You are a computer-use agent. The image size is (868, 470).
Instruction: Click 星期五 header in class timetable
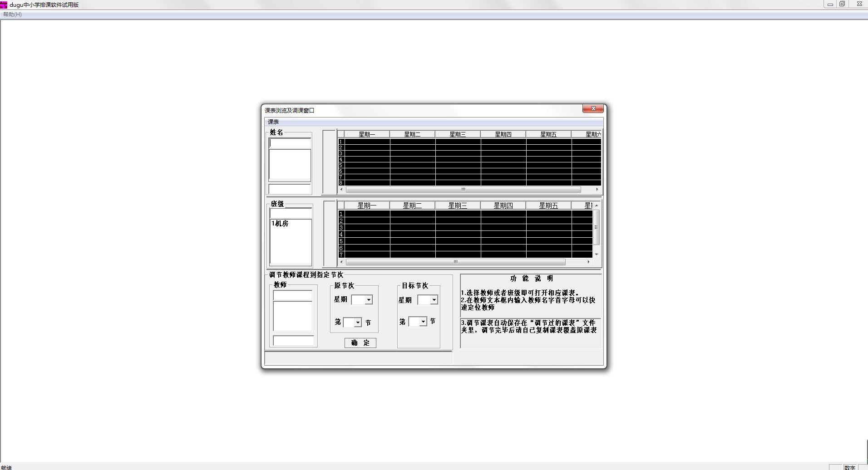548,206
